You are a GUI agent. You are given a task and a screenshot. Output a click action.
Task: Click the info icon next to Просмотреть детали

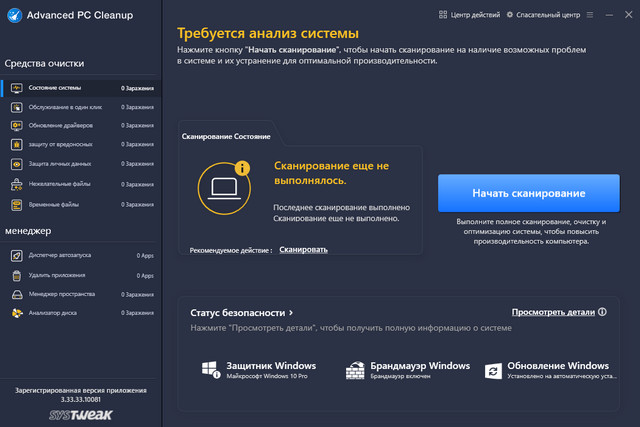coord(602,312)
